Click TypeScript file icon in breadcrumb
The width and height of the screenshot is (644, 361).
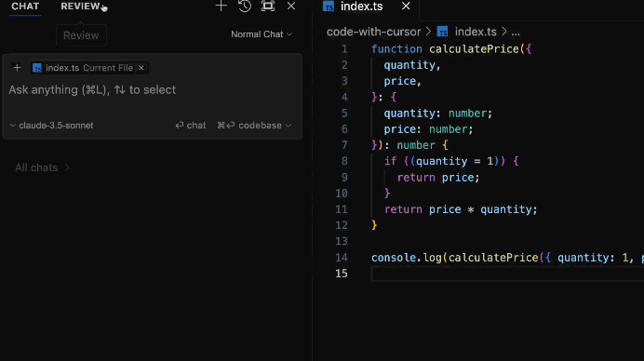click(442, 32)
